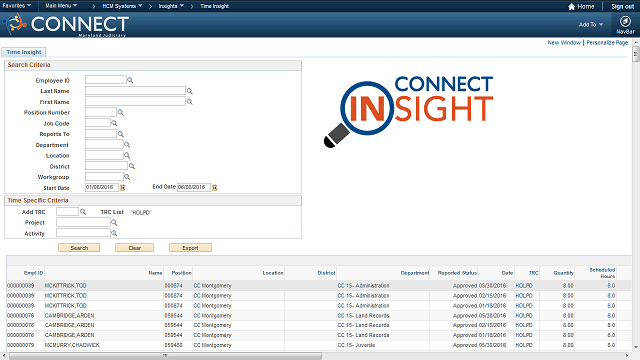Open the New Window link
640x360 pixels.
pos(564,42)
